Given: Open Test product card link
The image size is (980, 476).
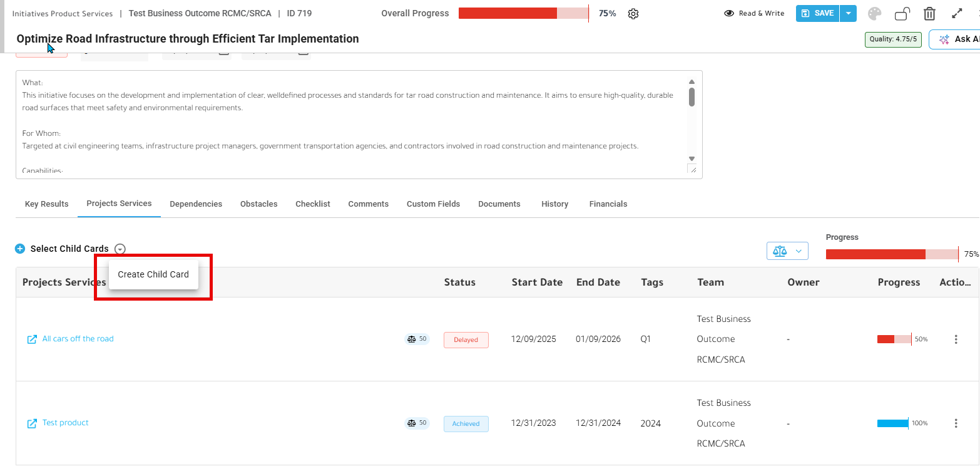Looking at the screenshot, I should 66,423.
